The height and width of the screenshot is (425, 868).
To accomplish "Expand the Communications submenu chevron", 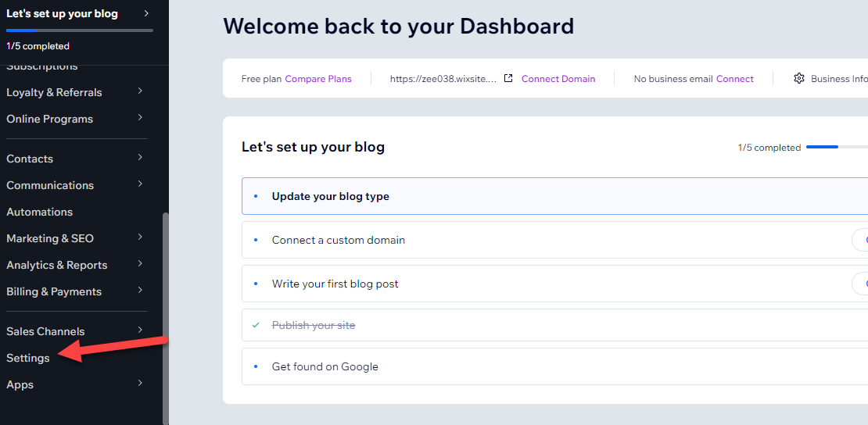I will pyautogui.click(x=141, y=184).
